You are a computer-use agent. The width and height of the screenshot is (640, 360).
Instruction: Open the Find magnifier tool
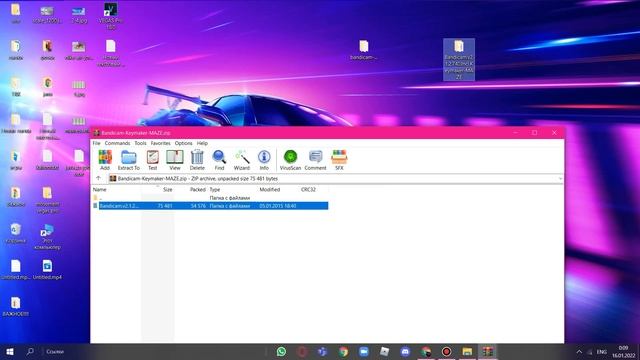pyautogui.click(x=219, y=160)
